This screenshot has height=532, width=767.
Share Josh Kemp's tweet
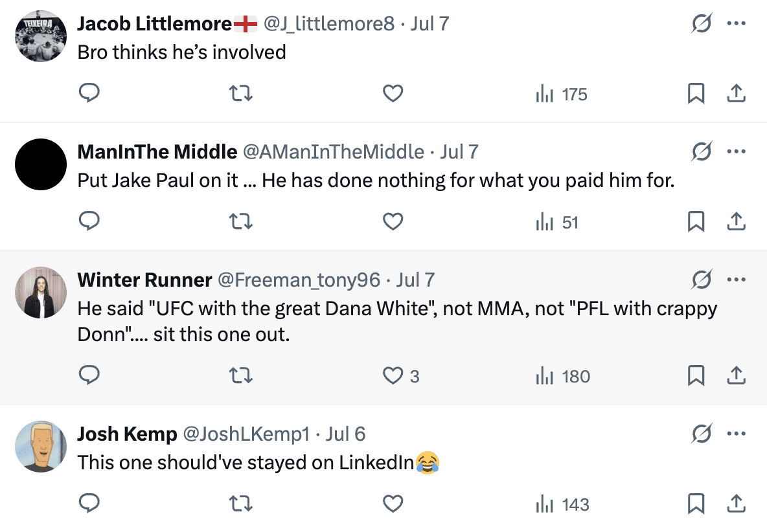tap(736, 504)
